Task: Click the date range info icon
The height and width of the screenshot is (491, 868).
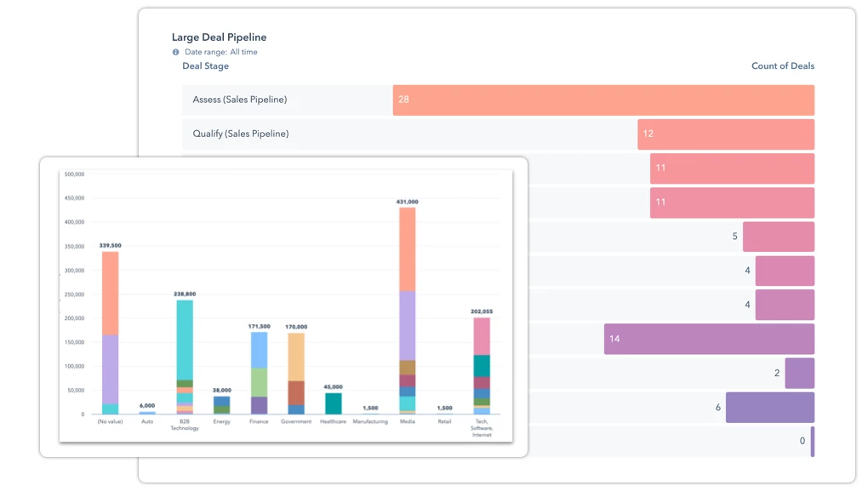Action: click(x=175, y=52)
